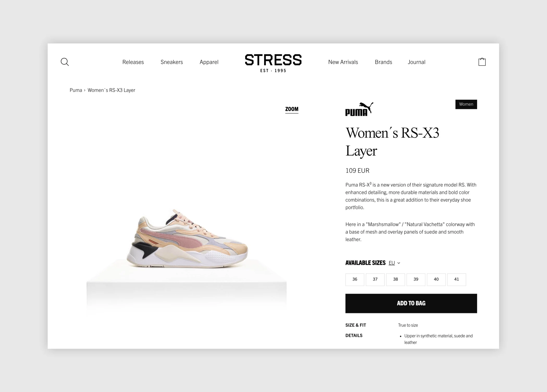Viewport: 547px width, 392px height.
Task: Expand the EU size unit dropdown
Action: [394, 263]
